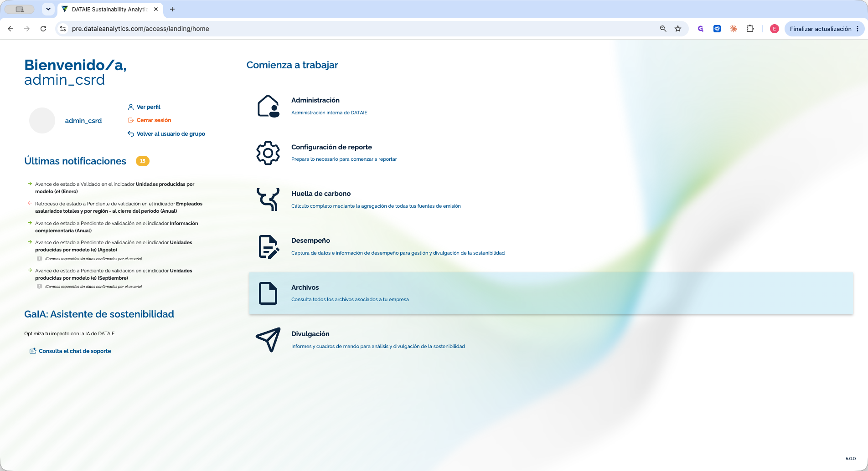Click 'Administración interna de DATAIE' description

(x=329, y=113)
